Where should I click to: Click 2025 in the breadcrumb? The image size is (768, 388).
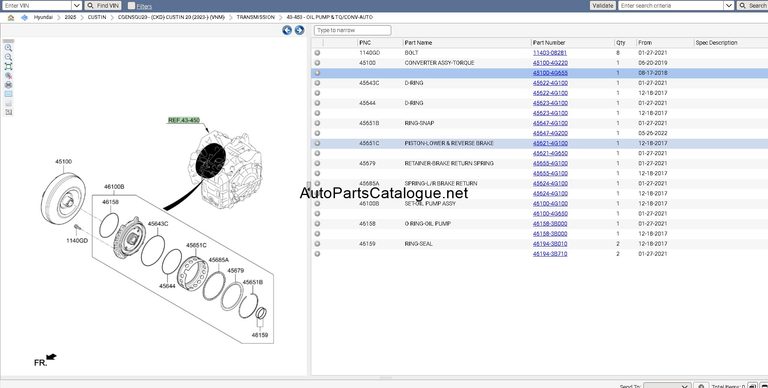pos(70,17)
